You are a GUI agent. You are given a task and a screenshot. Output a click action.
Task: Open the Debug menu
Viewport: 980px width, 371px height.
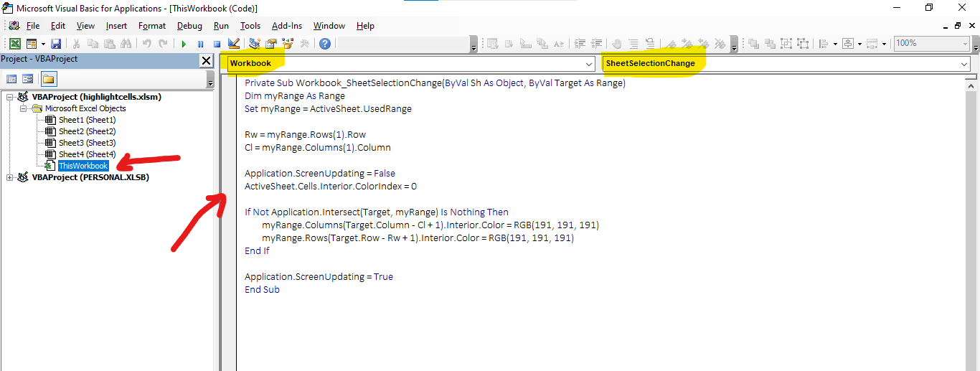coord(189,26)
